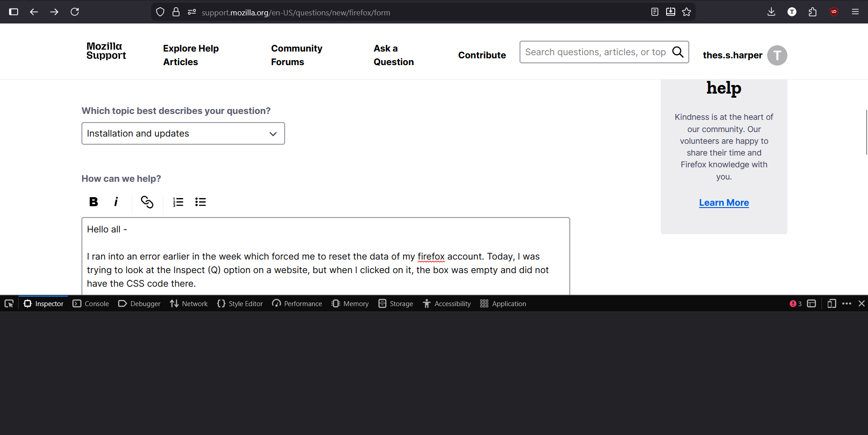Toggle Responsive Design Mode
The height and width of the screenshot is (435, 868).
pyautogui.click(x=832, y=303)
